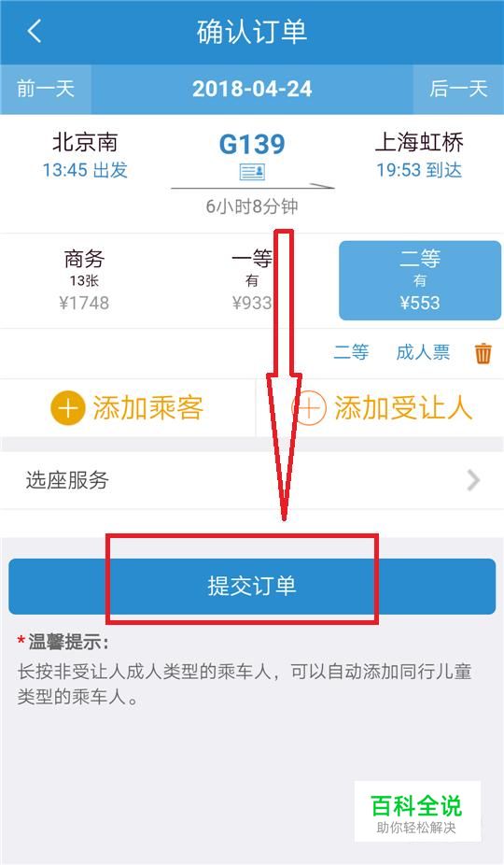This screenshot has width=504, height=865.
Task: Open the 选座服务 row
Action: 252,480
